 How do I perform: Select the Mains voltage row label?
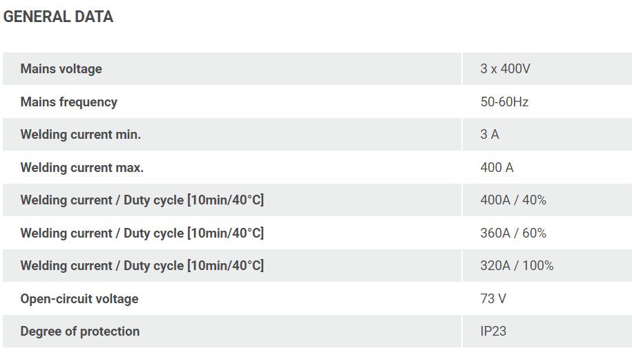[61, 69]
